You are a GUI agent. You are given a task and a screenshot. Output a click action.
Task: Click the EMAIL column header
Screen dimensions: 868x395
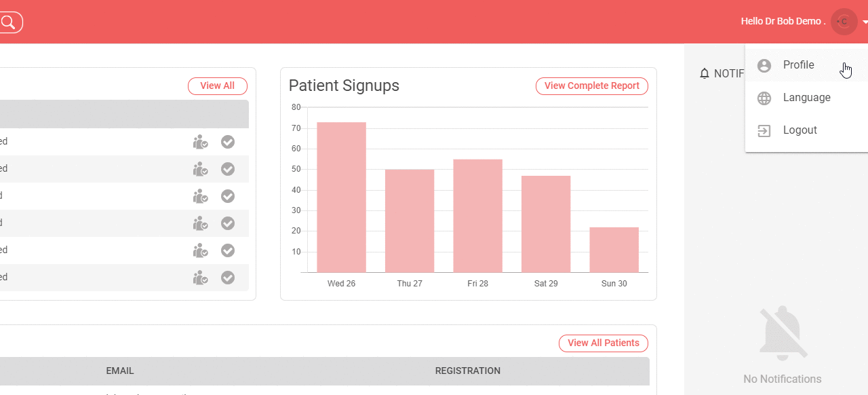(x=120, y=371)
